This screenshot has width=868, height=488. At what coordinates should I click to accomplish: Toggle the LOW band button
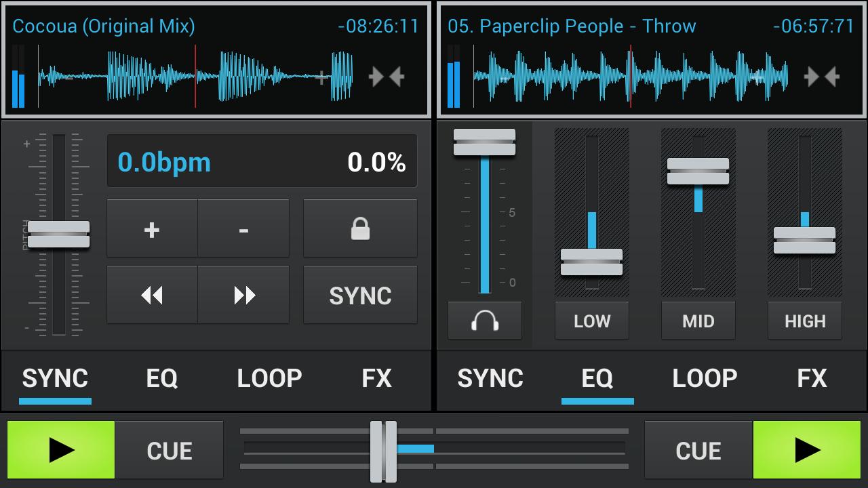pyautogui.click(x=592, y=321)
